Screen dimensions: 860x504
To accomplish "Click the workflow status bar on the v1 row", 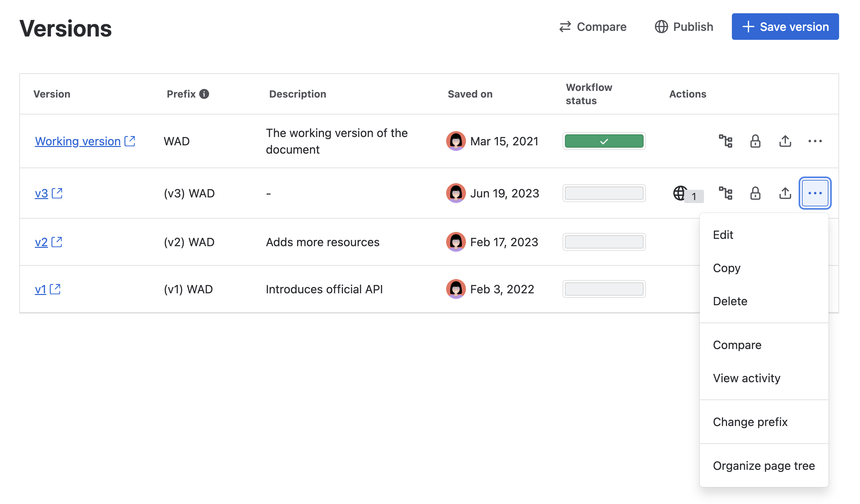I will pyautogui.click(x=604, y=289).
